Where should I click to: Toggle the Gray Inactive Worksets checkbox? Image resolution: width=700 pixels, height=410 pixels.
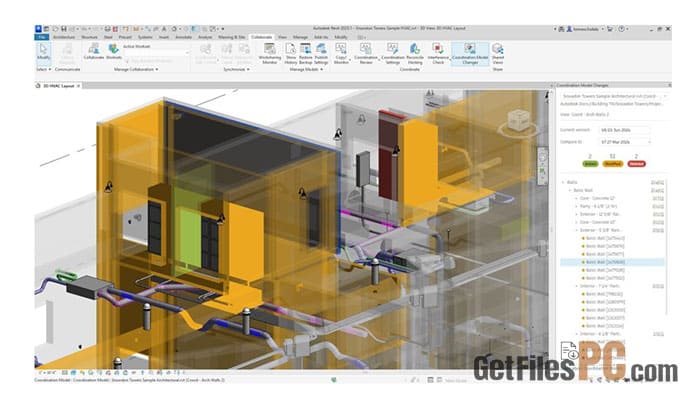128,61
